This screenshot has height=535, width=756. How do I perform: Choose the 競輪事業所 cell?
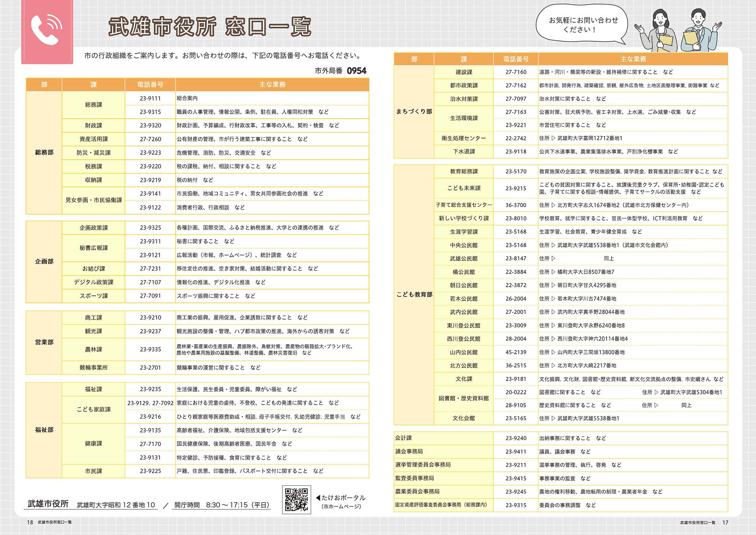pyautogui.click(x=93, y=367)
